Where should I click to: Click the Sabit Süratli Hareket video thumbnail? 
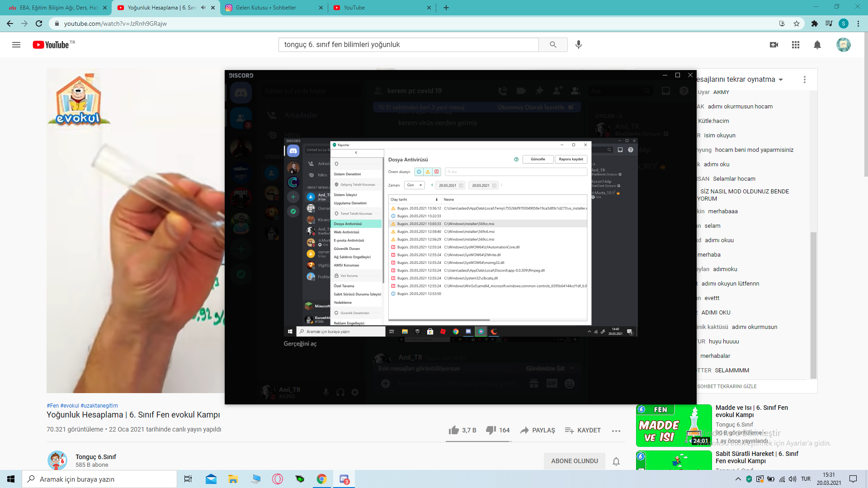[674, 460]
